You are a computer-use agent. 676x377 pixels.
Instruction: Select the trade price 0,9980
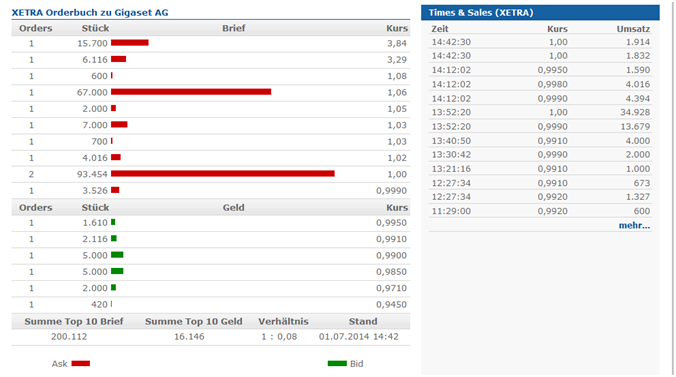[552, 84]
